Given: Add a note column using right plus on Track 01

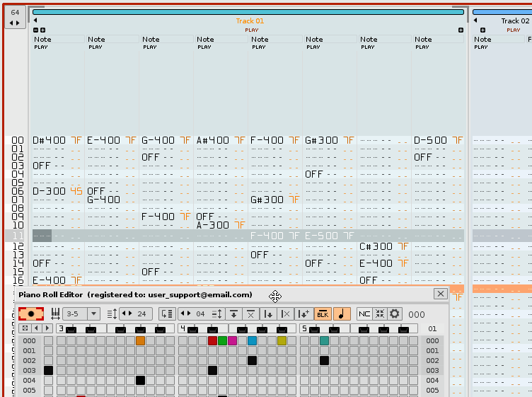Looking at the screenshot, I should [x=461, y=30].
